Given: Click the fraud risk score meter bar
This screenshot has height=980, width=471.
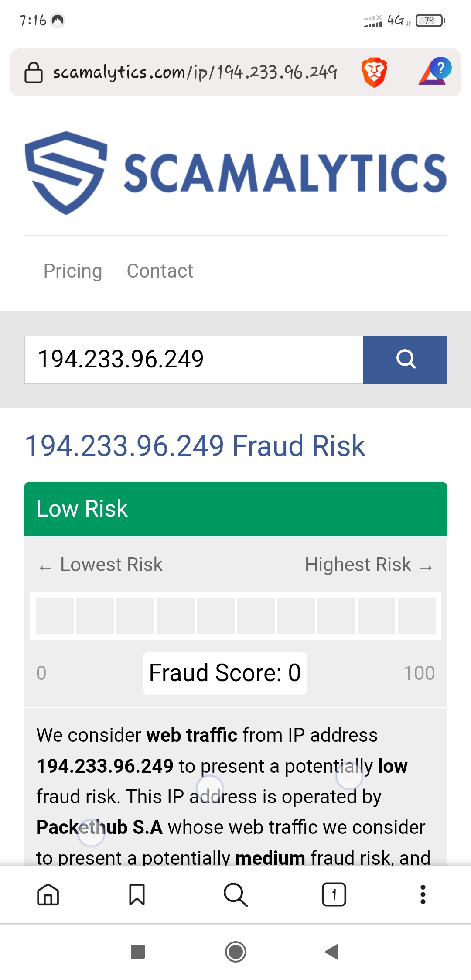Looking at the screenshot, I should (235, 616).
